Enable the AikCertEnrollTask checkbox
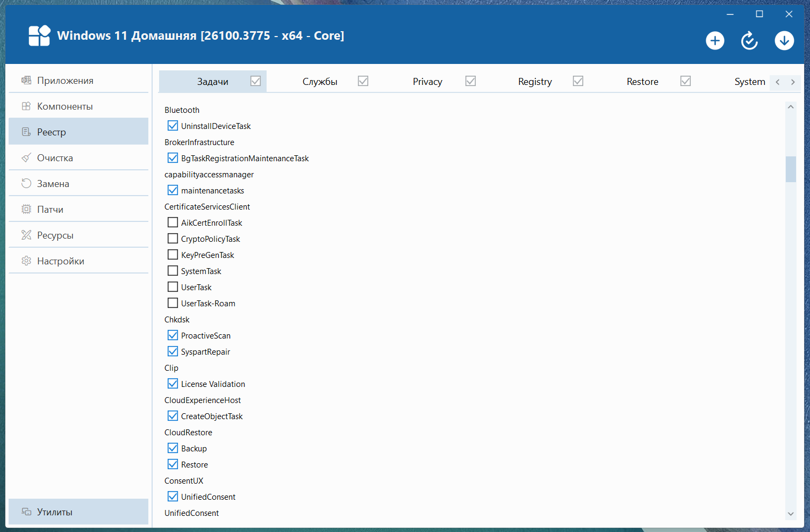Viewport: 810px width, 532px height. [173, 222]
